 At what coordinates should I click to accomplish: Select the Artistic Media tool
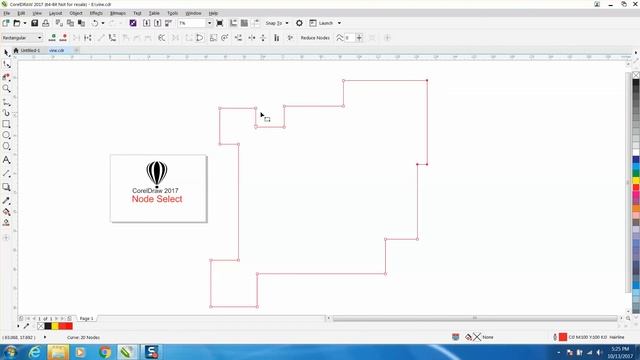tap(6, 113)
